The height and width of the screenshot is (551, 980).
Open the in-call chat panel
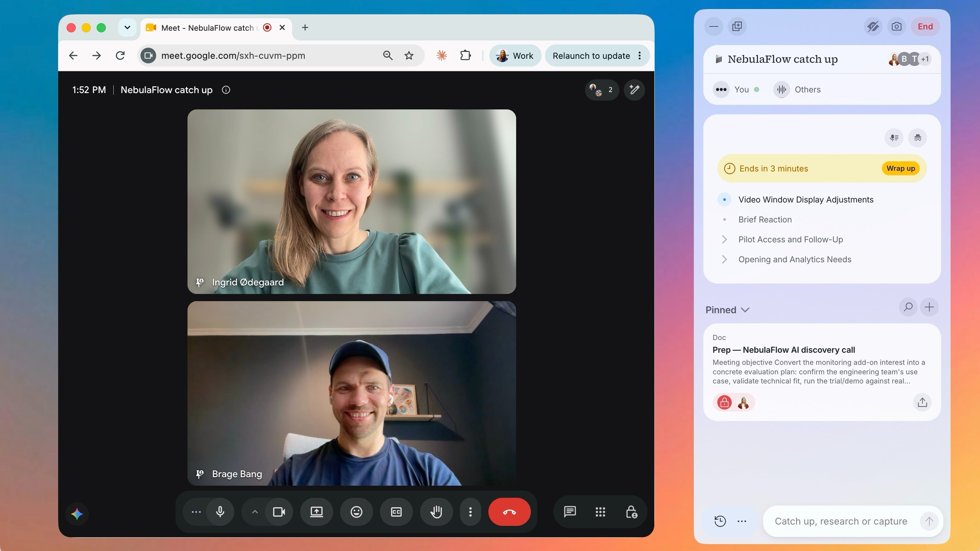[569, 512]
